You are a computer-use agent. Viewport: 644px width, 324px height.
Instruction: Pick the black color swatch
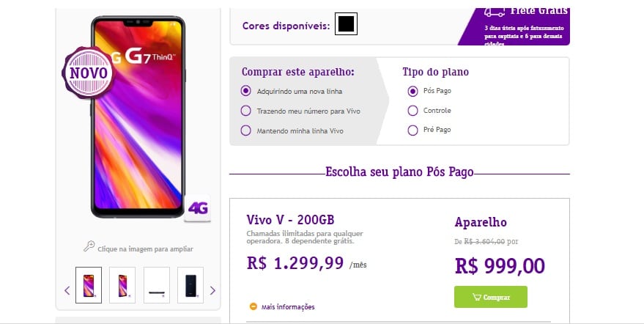(x=346, y=24)
